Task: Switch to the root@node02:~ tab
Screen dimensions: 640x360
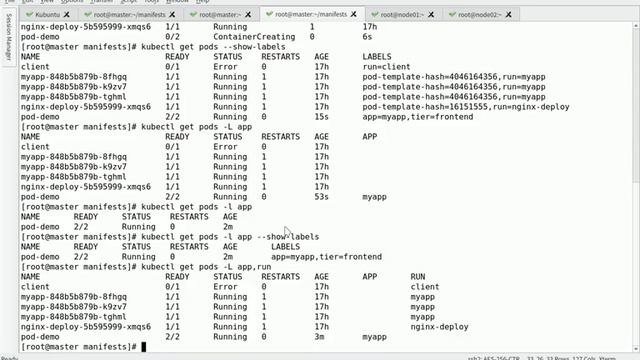Action: point(480,15)
